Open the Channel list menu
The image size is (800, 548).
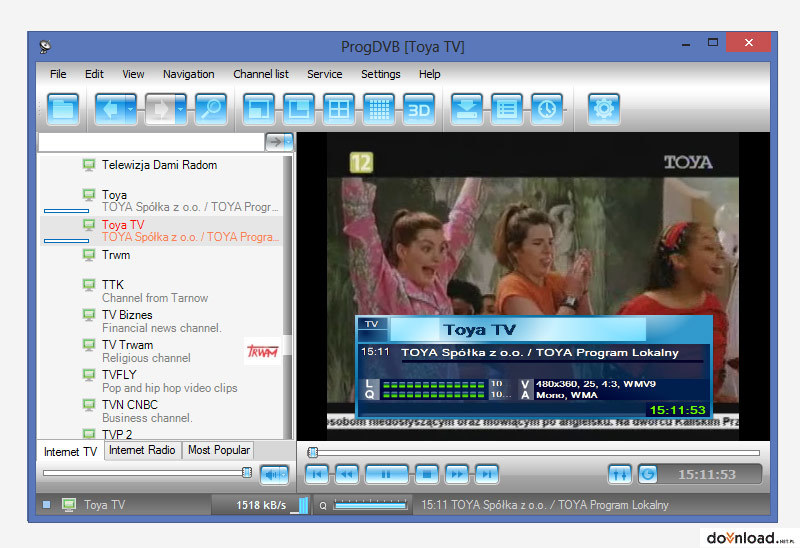[x=261, y=74]
